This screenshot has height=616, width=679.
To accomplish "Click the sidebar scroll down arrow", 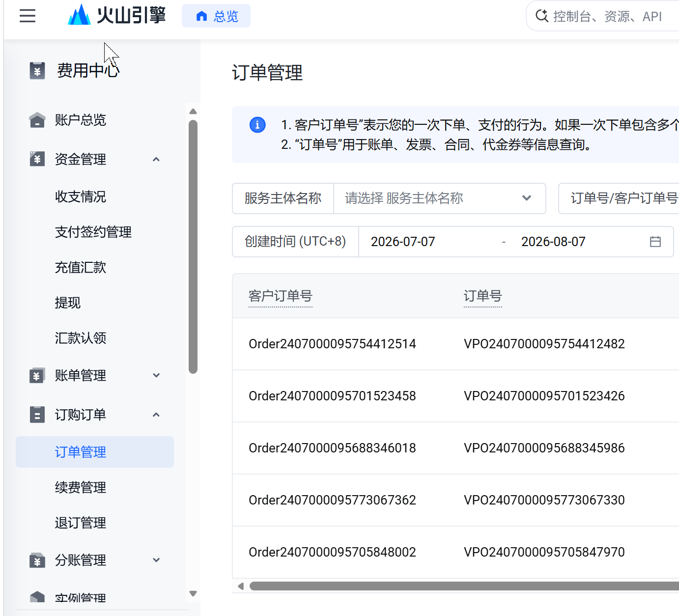I will pyautogui.click(x=193, y=593).
